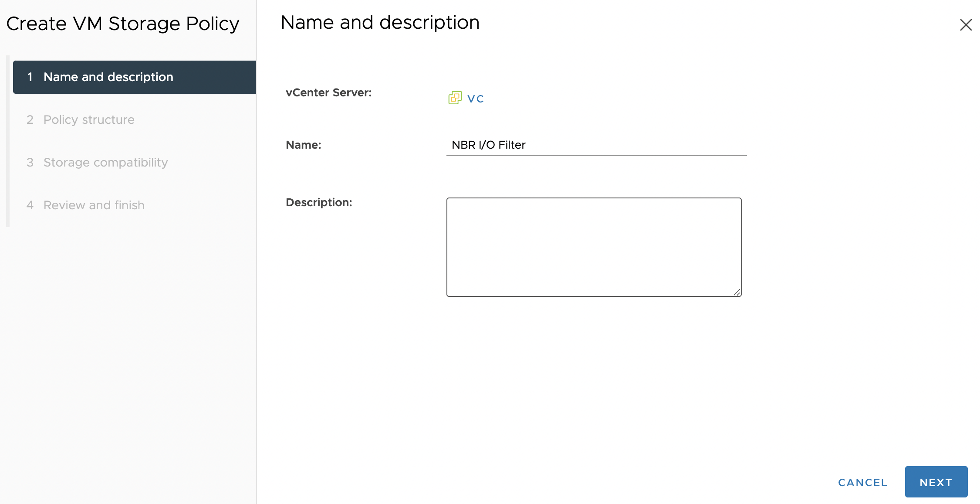Click the Description: field label
This screenshot has height=504, width=980.
coord(318,202)
